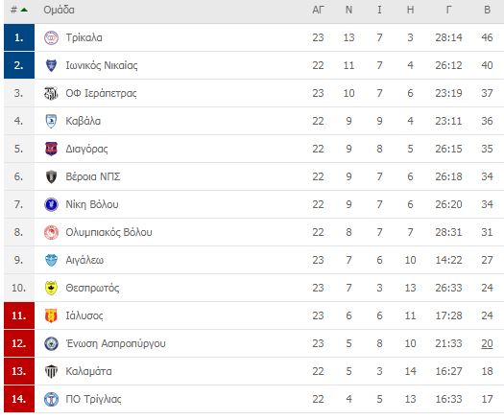Image resolution: width=504 pixels, height=420 pixels.
Task: Click the Καβάλα team crest icon
Action: (51, 121)
